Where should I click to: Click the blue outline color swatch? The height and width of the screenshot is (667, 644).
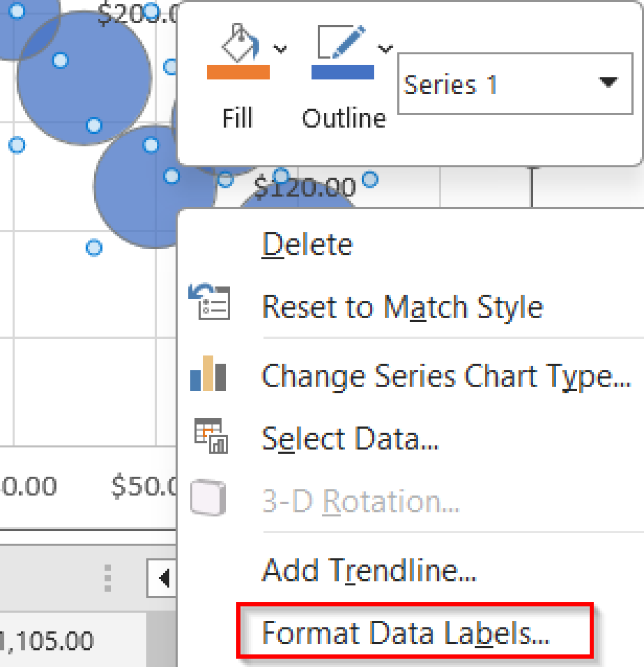[342, 73]
